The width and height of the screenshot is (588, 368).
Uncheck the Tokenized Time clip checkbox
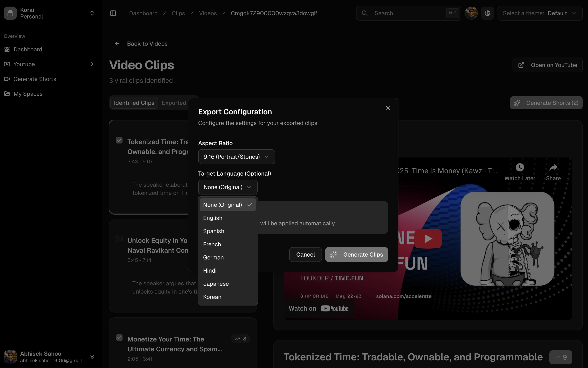(x=119, y=140)
